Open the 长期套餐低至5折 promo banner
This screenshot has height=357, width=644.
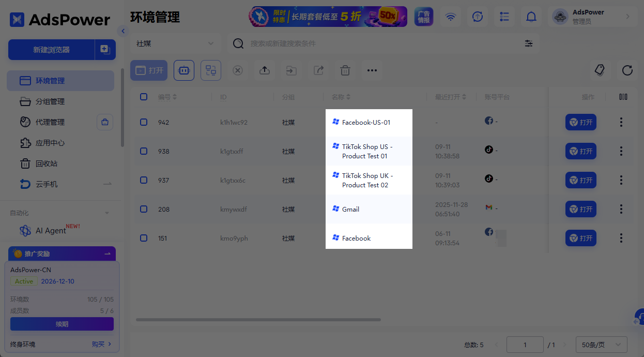point(328,17)
